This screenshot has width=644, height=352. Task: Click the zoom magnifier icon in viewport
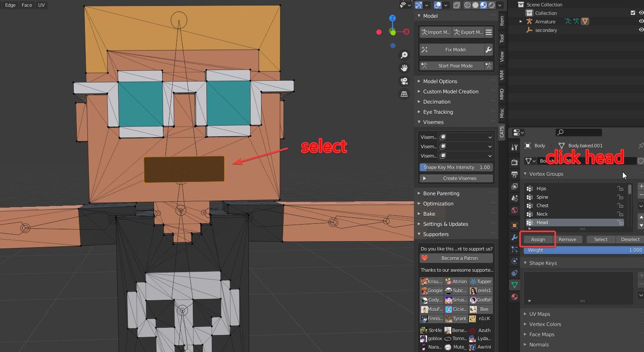tap(404, 55)
